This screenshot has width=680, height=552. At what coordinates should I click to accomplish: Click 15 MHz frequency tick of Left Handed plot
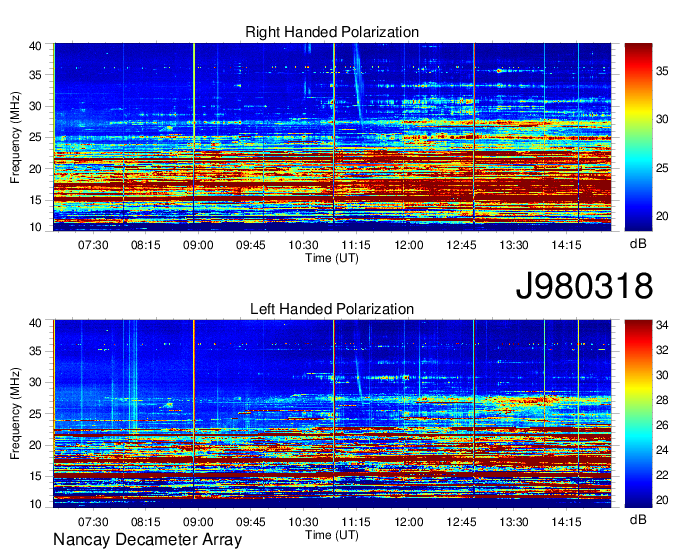(x=35, y=476)
